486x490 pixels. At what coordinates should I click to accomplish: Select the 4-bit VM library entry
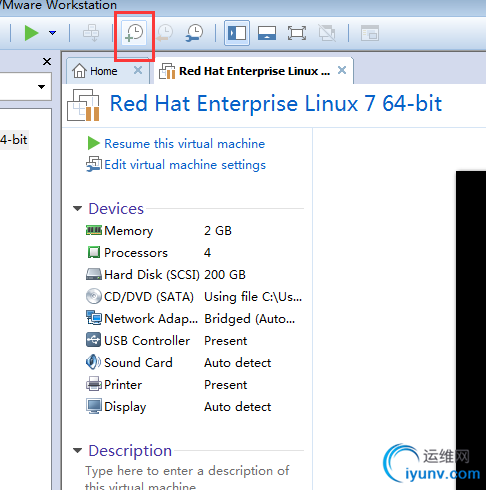pos(14,140)
